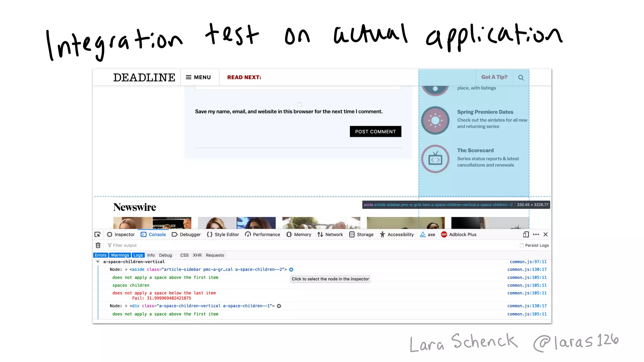Expand the div a-space-children-vertical node
644x362 pixels.
[x=126, y=306]
